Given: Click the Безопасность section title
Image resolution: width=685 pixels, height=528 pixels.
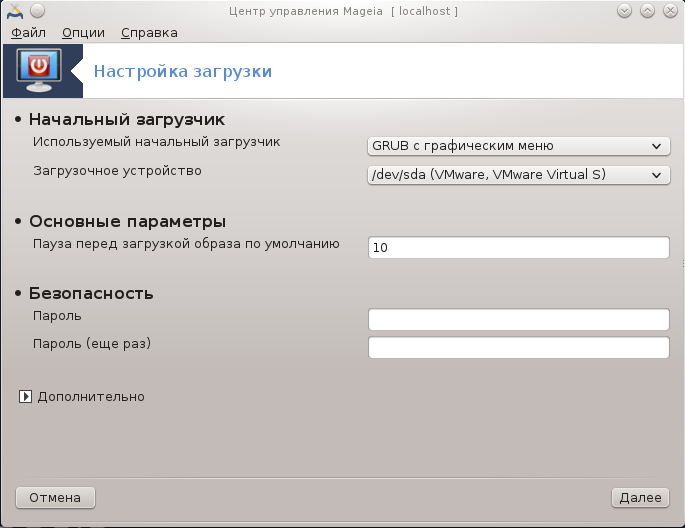Looking at the screenshot, I should tap(91, 293).
